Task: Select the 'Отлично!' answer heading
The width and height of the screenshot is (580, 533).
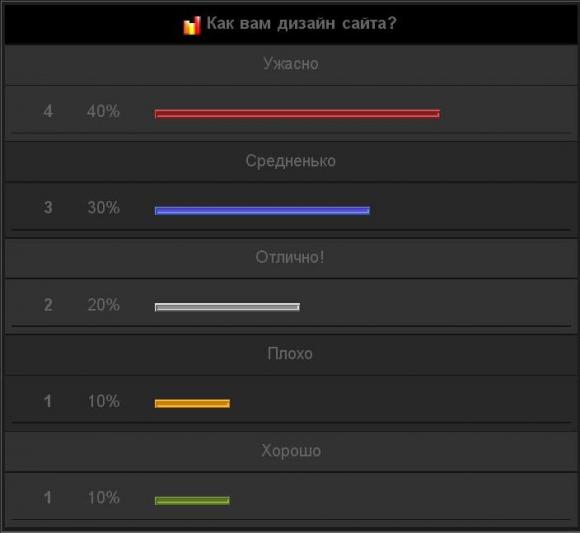Action: pyautogui.click(x=290, y=257)
